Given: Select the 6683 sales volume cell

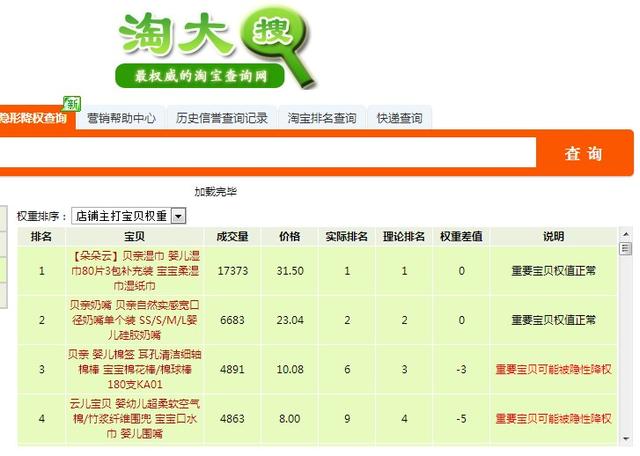Looking at the screenshot, I should click(x=233, y=320).
